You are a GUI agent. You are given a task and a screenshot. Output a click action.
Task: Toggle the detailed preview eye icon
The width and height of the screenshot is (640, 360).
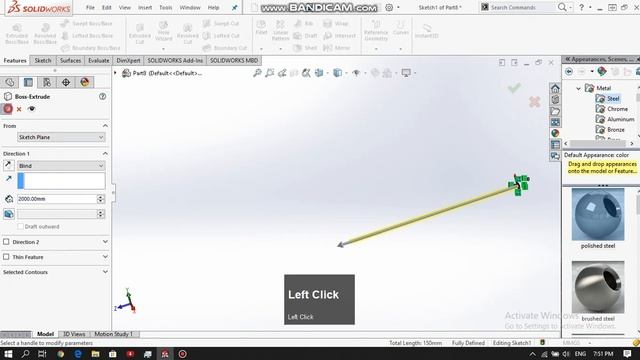pos(31,109)
